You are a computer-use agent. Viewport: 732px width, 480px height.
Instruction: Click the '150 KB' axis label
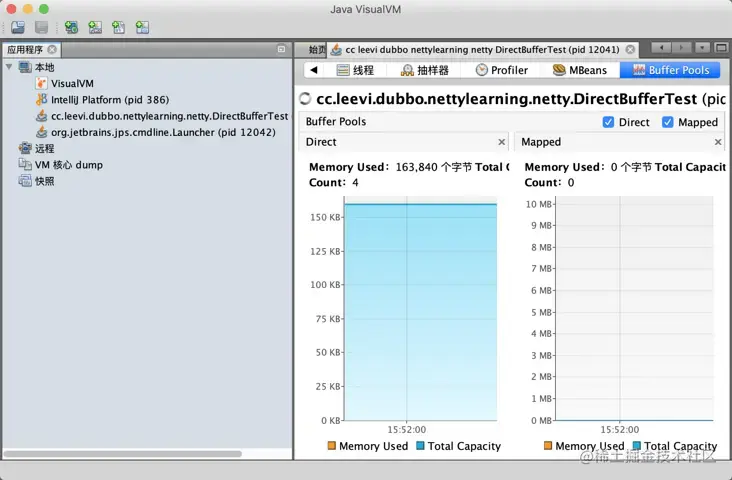(x=325, y=218)
